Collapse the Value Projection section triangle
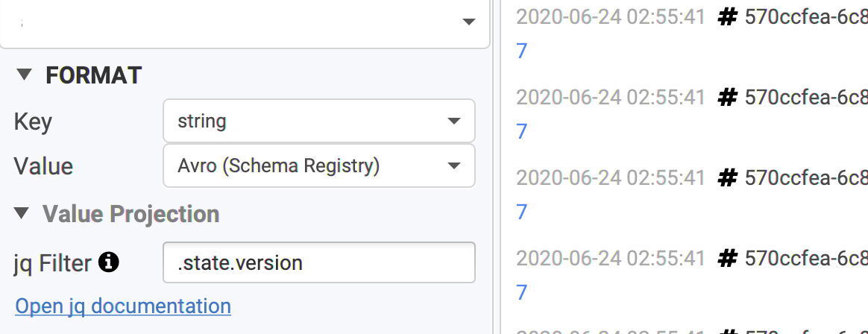Viewport: 868px width, 334px height. [22, 213]
